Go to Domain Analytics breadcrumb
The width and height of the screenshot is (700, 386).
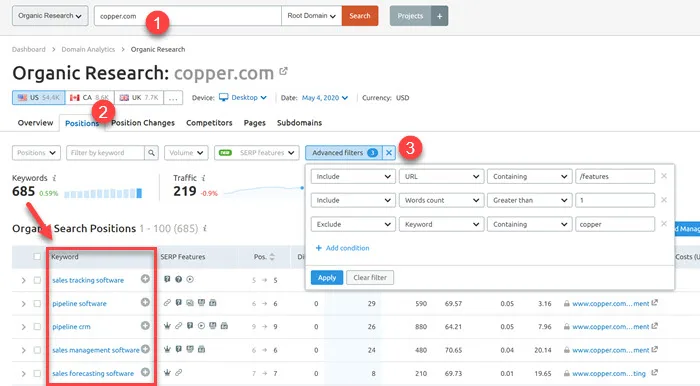pyautogui.click(x=88, y=49)
